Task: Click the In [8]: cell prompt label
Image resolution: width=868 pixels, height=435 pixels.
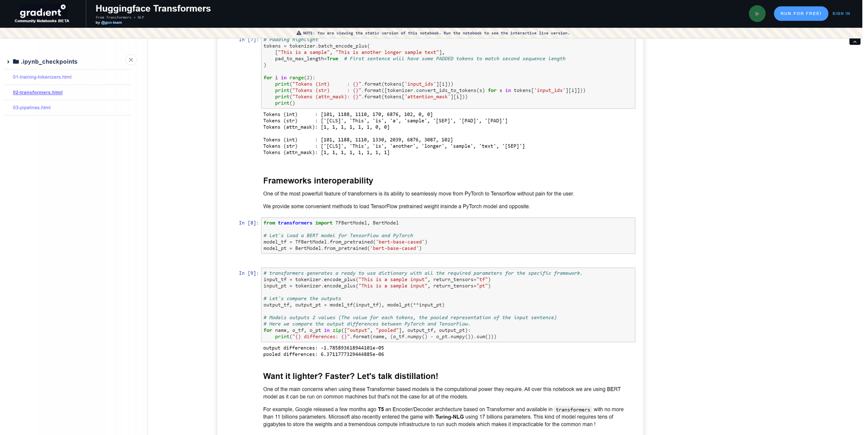Action: (x=249, y=223)
